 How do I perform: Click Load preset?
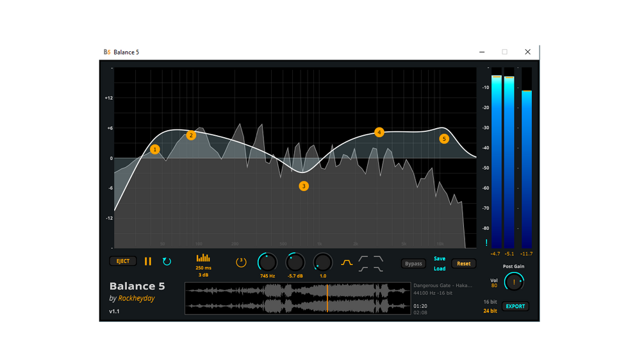pyautogui.click(x=440, y=269)
